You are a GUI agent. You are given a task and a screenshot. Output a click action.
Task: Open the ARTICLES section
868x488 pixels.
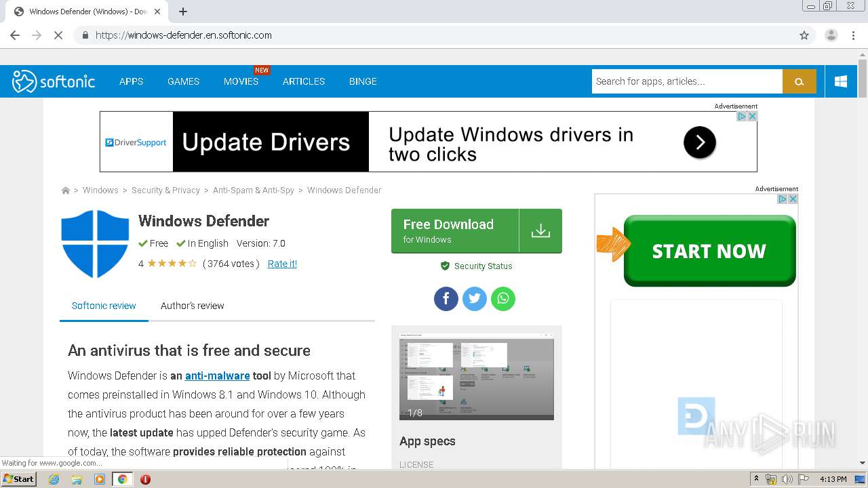304,81
